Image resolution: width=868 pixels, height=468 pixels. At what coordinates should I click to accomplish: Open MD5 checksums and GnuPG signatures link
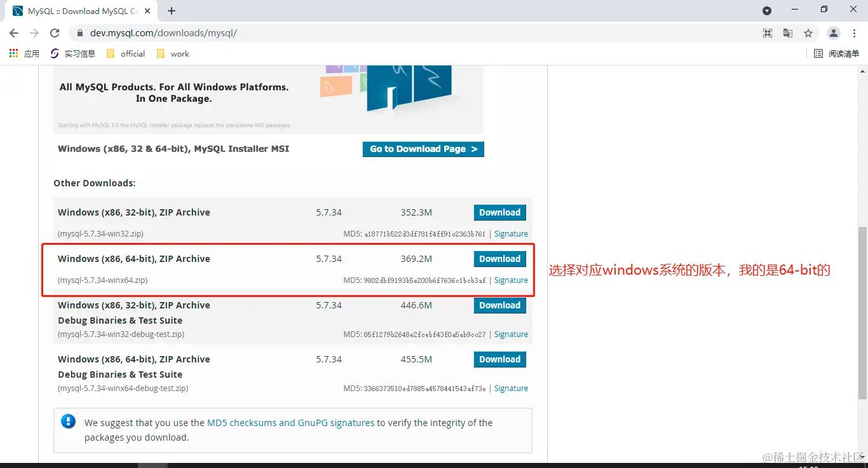tap(290, 423)
